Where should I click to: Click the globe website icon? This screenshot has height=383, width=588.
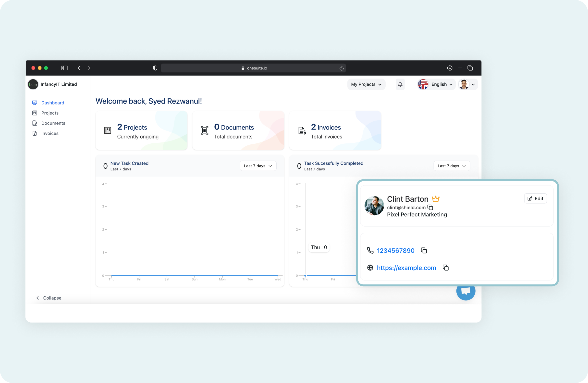tap(370, 268)
